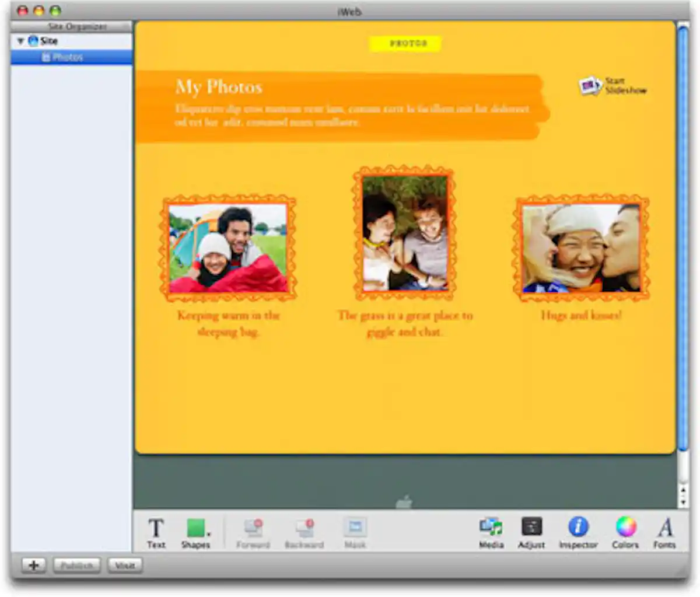The width and height of the screenshot is (700, 597).
Task: Click the add page plus button
Action: (34, 565)
